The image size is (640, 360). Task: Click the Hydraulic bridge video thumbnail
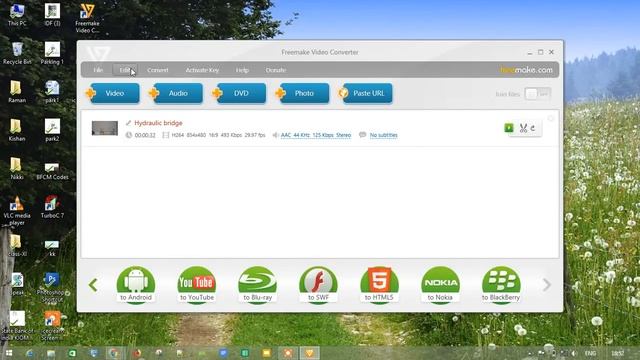(x=105, y=128)
